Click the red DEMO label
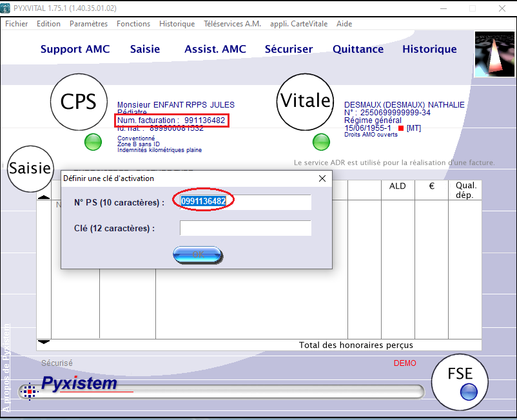The image size is (517, 420). [x=405, y=363]
